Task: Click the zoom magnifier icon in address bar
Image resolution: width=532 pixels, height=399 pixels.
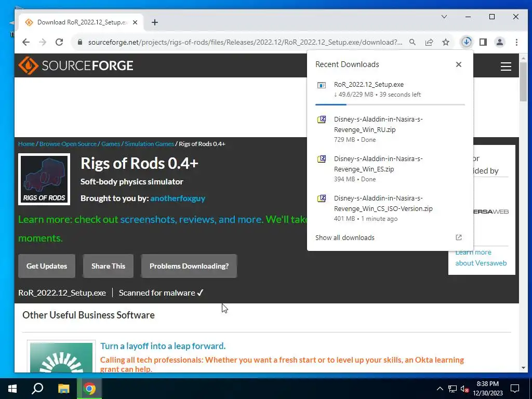Action: coord(413,42)
